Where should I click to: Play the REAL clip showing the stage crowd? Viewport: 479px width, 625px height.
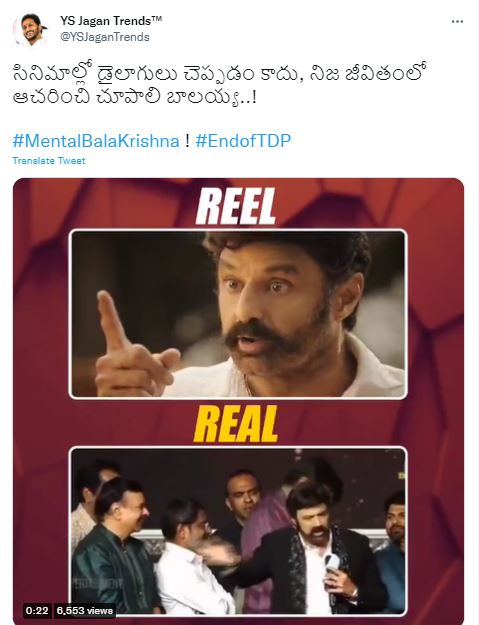238,531
